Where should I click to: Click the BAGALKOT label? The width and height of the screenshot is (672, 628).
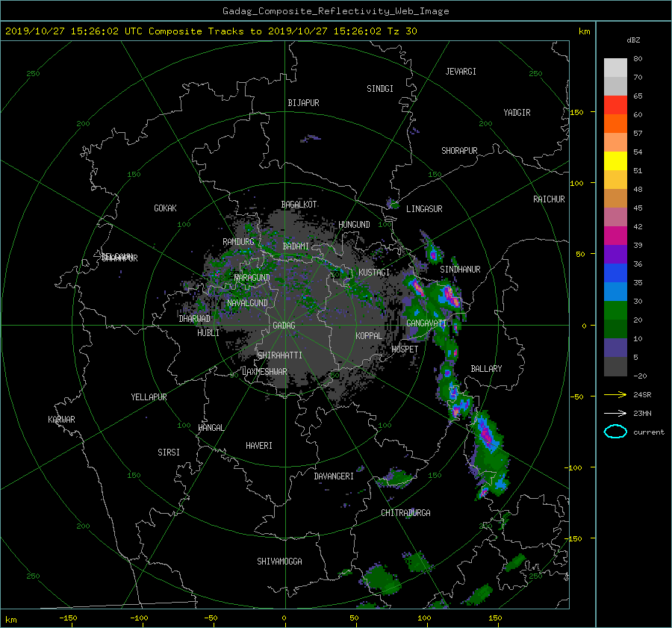click(x=299, y=205)
